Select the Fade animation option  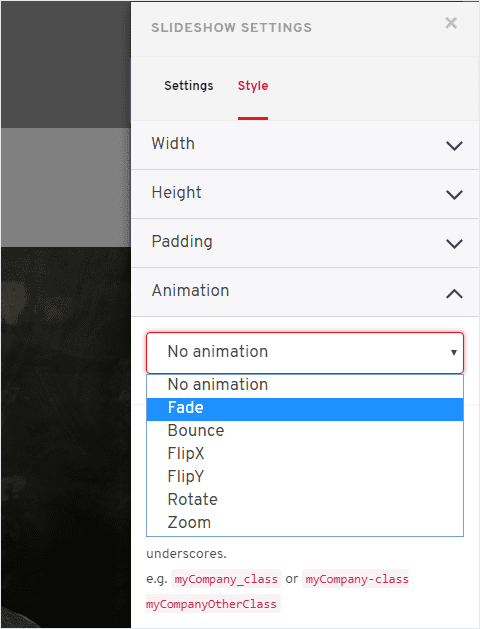(305, 409)
